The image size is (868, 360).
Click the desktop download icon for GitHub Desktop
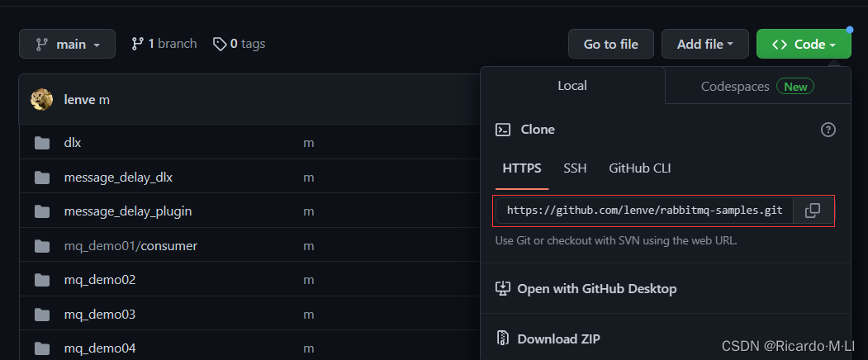coord(503,288)
